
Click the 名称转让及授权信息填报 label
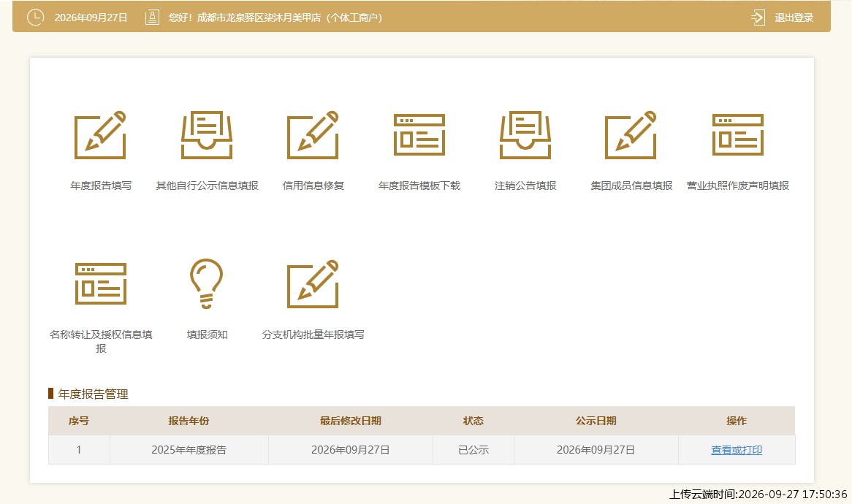(101, 342)
